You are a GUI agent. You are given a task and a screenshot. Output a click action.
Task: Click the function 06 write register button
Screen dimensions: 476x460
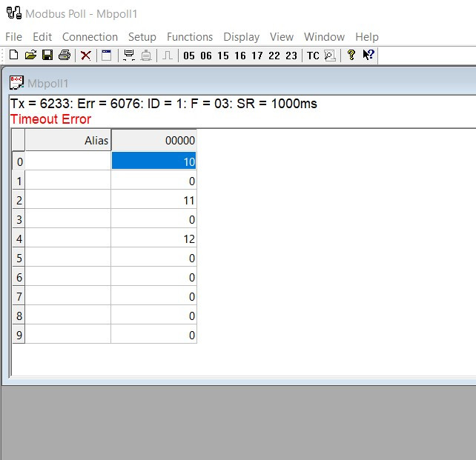point(206,56)
